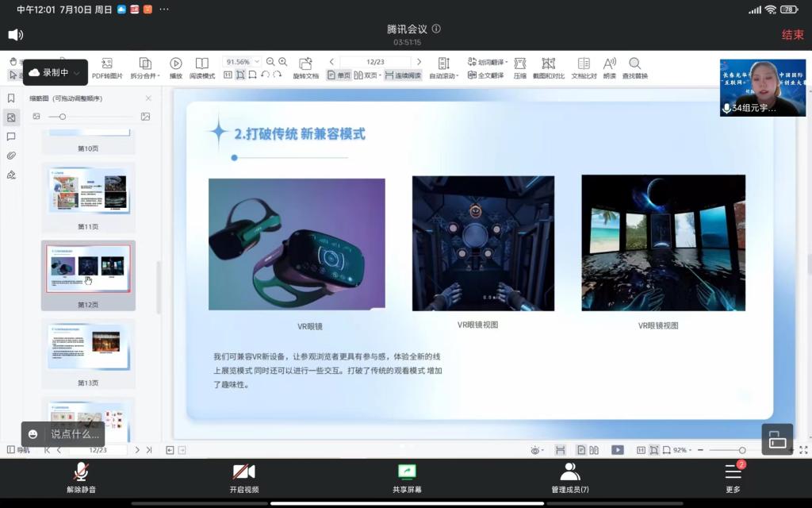
Task: Show meeting info icon beside 腾讯会议
Action: [437, 29]
